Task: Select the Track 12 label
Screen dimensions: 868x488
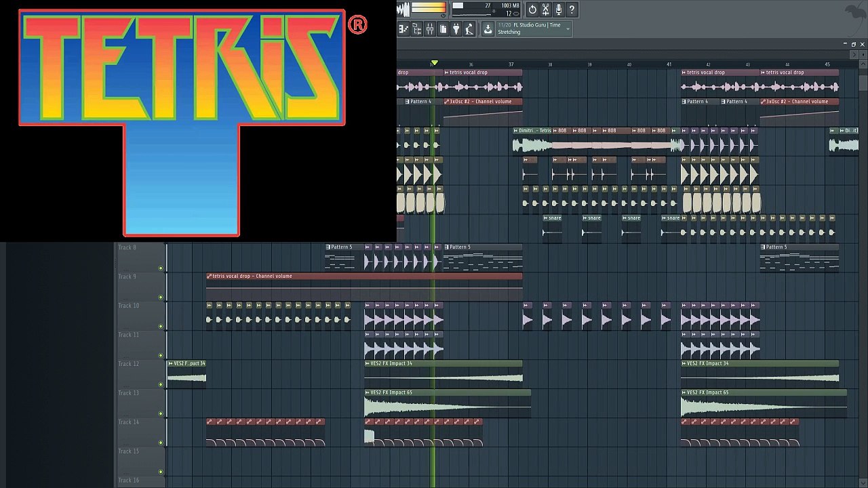Action: pyautogui.click(x=129, y=364)
